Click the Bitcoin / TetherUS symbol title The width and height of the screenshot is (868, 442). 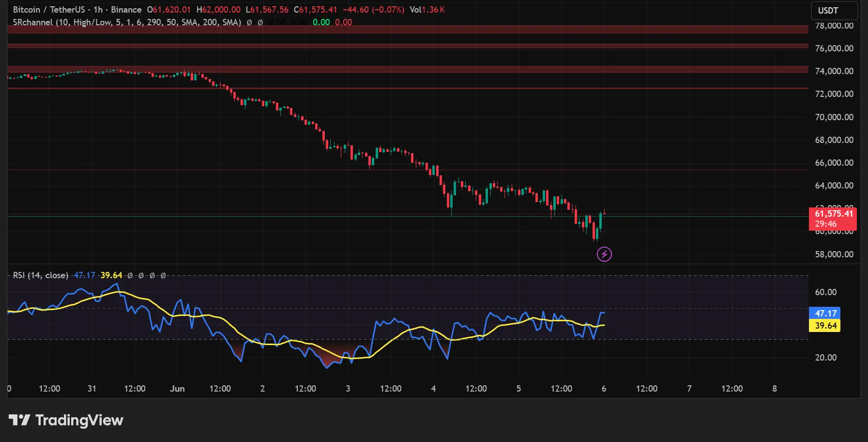[x=48, y=10]
